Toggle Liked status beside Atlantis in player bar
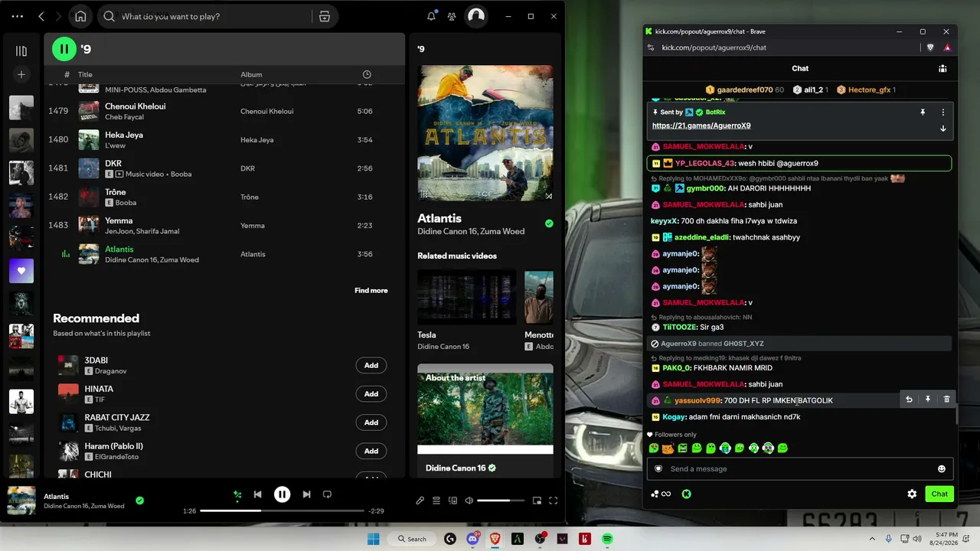Screen dimensions: 980x551 pos(139,500)
